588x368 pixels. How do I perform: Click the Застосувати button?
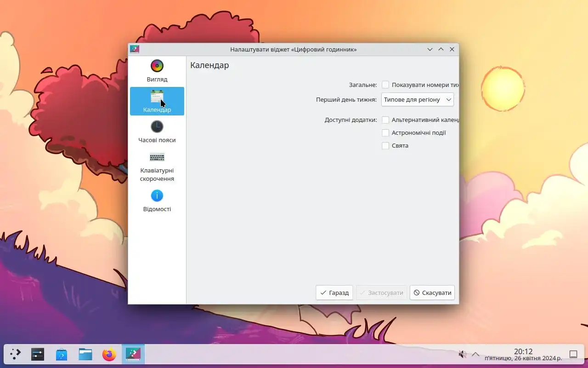[x=381, y=293]
